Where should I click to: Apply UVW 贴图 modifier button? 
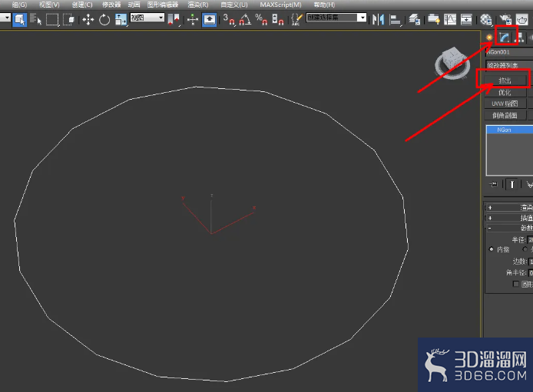click(x=505, y=104)
